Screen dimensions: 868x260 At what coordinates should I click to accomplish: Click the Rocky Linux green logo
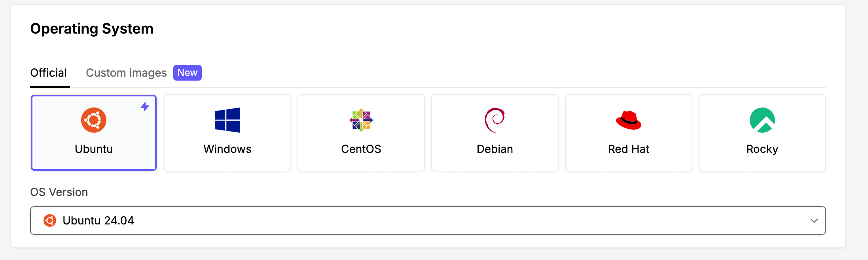click(762, 120)
